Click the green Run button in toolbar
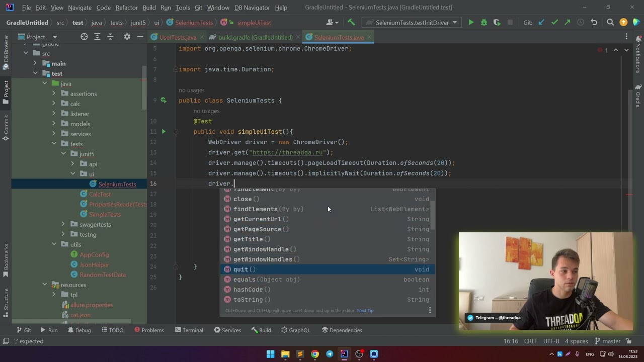 [471, 23]
